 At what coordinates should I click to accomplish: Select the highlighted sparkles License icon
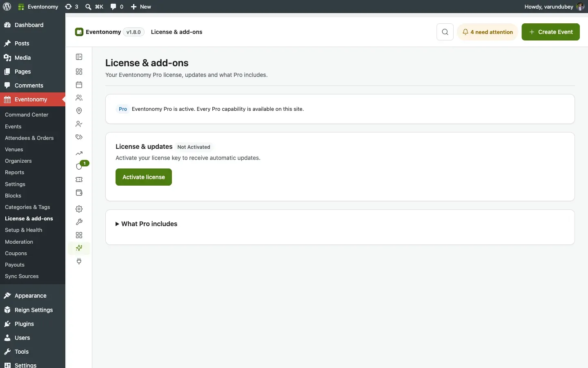(79, 248)
